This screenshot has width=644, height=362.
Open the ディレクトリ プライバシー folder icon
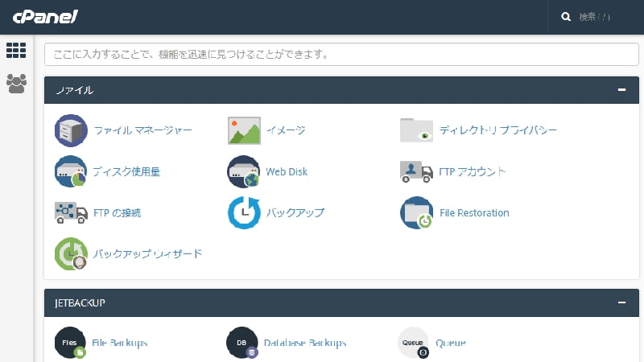416,130
